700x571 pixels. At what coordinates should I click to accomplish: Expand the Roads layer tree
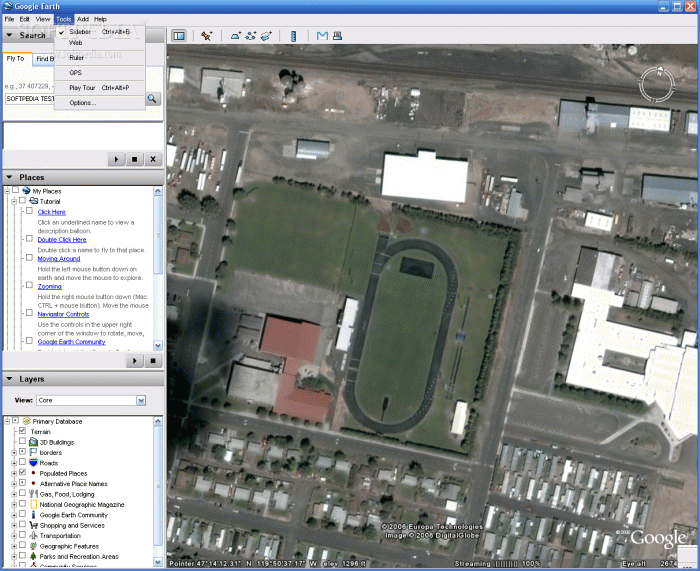tap(14, 463)
